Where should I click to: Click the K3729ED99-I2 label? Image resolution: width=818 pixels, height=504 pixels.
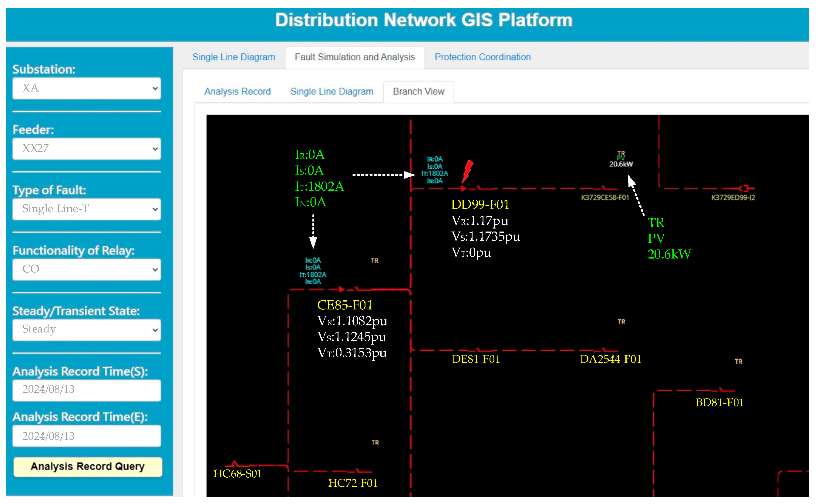click(733, 198)
